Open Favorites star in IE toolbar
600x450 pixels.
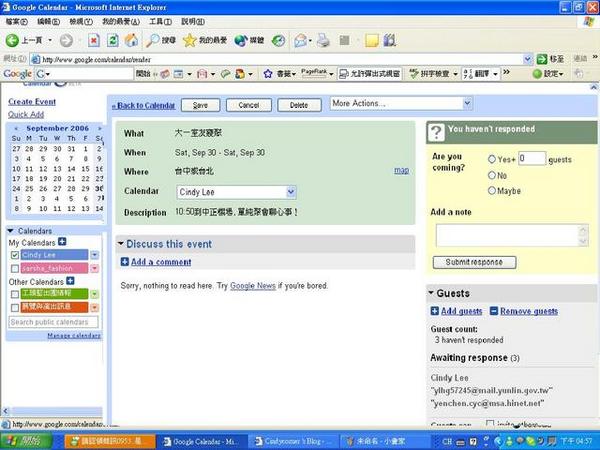189,40
